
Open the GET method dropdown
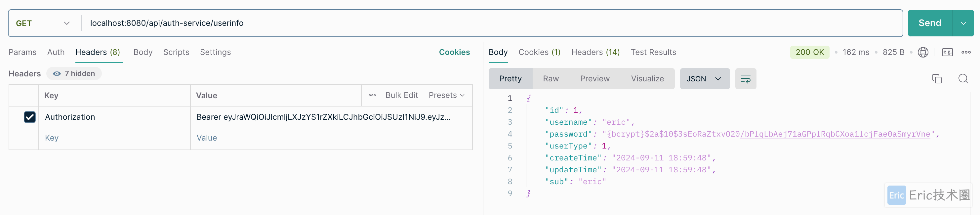(x=43, y=23)
